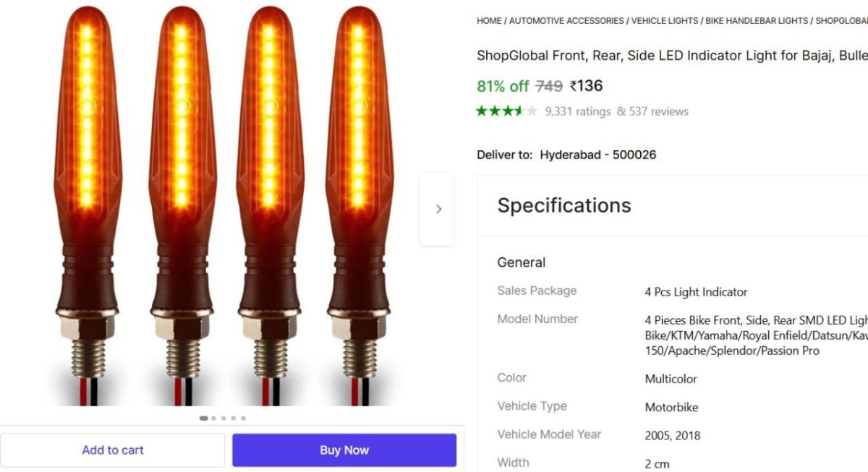
Task: Open the 9,331 ratings link
Action: click(578, 111)
